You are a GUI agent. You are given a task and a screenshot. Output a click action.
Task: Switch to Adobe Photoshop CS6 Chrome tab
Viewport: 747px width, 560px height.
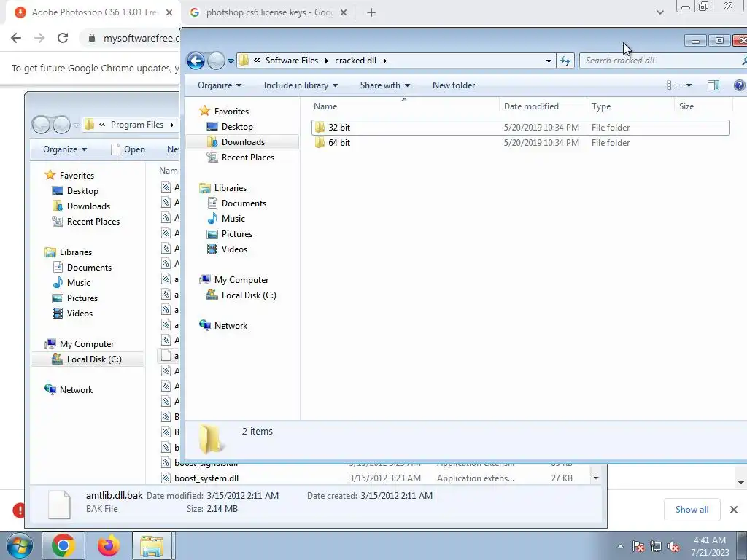(x=93, y=12)
